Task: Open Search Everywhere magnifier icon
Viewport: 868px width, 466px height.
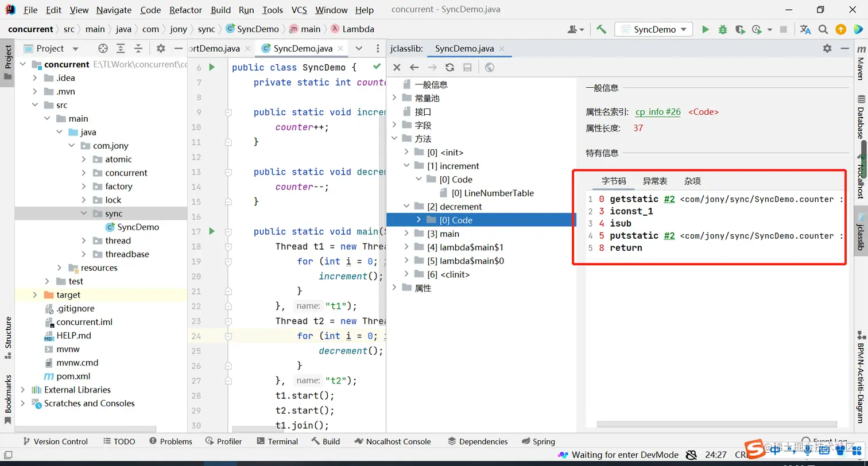Action: click(x=823, y=29)
